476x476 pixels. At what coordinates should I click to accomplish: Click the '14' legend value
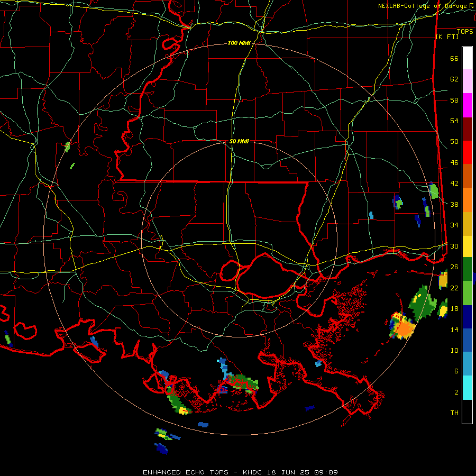pyautogui.click(x=454, y=329)
